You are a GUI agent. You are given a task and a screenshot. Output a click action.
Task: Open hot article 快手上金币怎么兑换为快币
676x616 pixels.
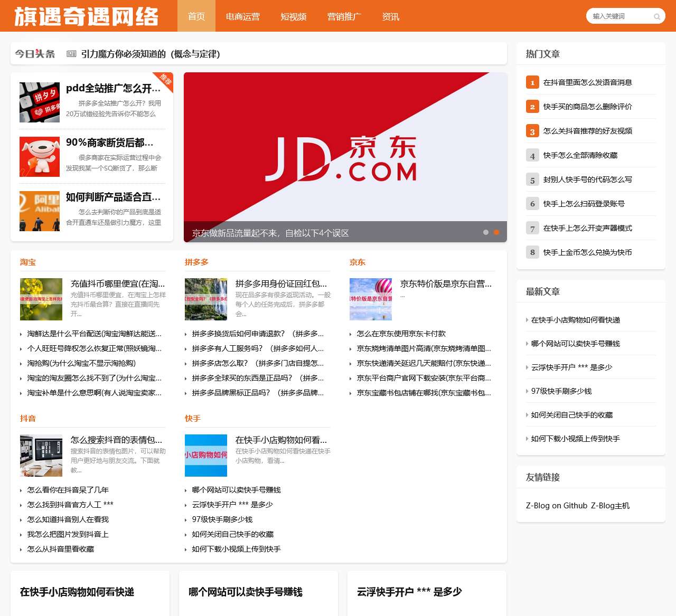pos(588,252)
